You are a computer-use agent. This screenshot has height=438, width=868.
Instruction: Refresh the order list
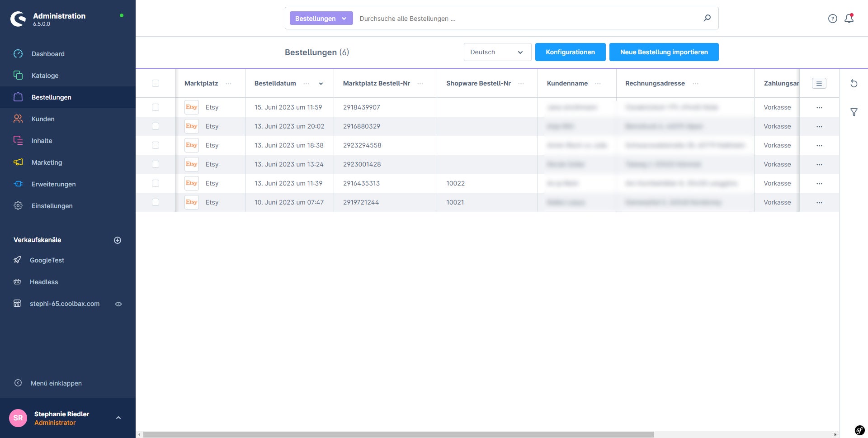click(854, 83)
